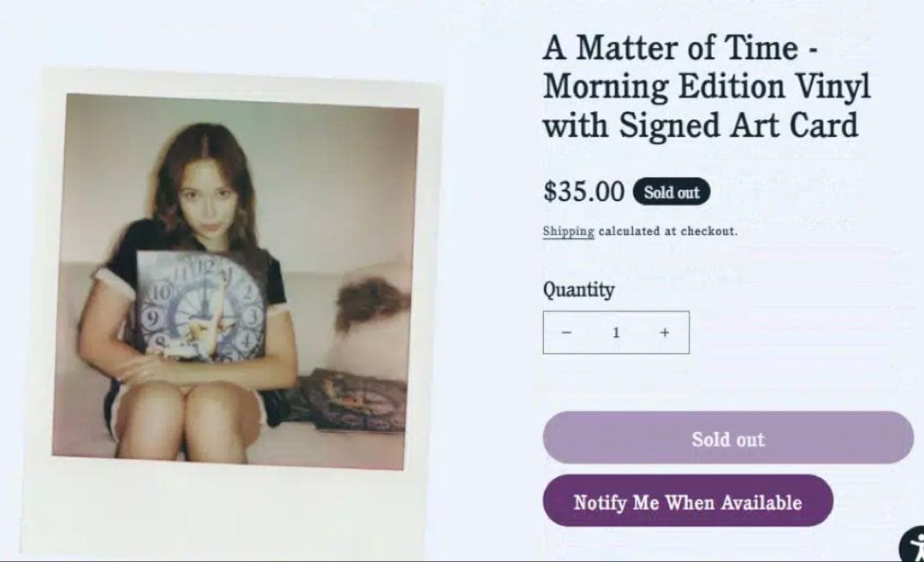Open the accessibility widget icon
Viewport: 924px width, 562px height.
pyautogui.click(x=915, y=546)
